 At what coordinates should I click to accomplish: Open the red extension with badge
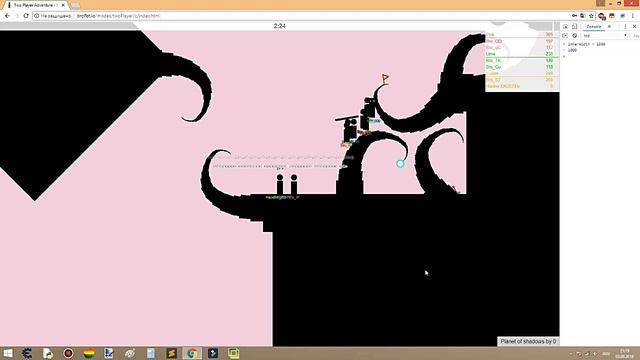pyautogui.click(x=602, y=16)
